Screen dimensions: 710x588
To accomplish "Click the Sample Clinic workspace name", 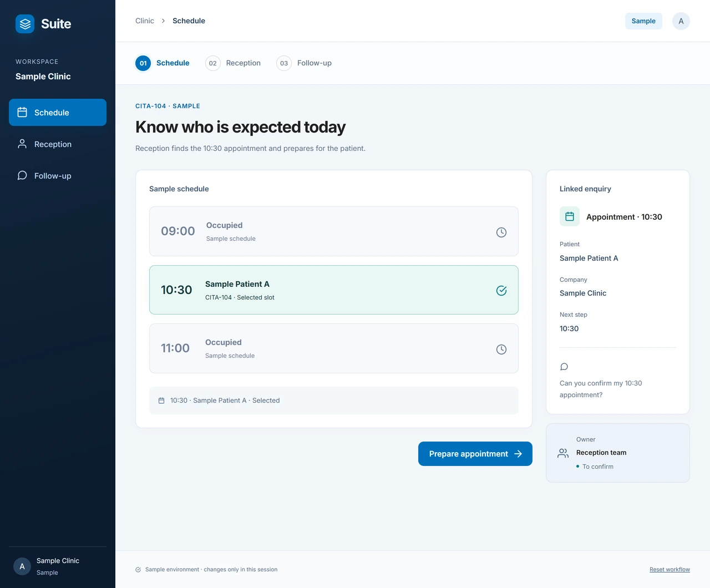I will 43,77.
